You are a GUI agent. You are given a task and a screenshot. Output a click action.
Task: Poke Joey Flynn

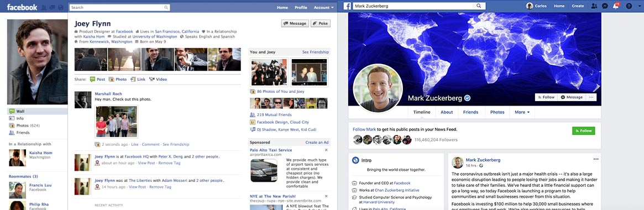pos(321,23)
